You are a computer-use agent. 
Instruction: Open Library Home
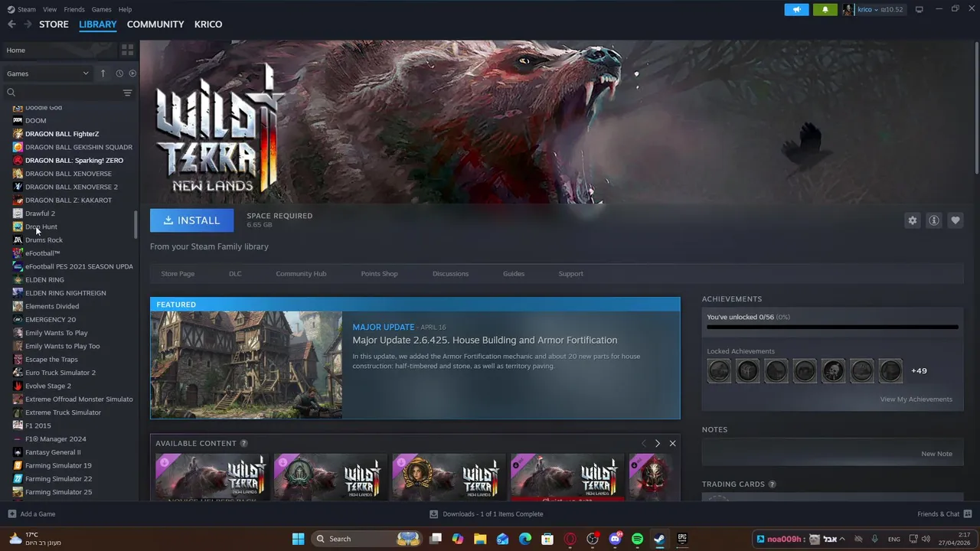(x=60, y=50)
